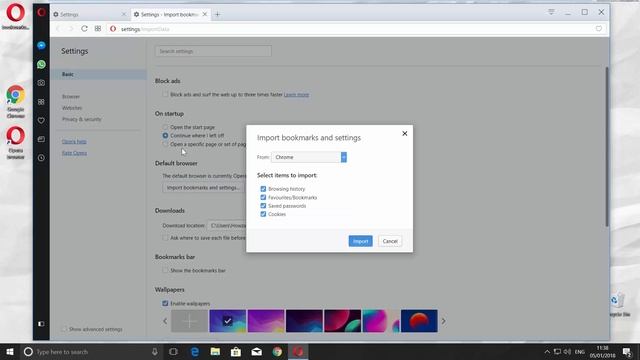Go back with the back arrow
Image resolution: width=640 pixels, height=360 pixels.
58,29
